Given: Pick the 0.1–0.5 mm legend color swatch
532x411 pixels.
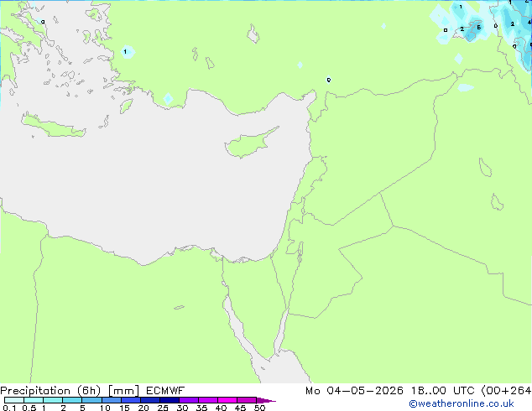Looking at the screenshot, I should pyautogui.click(x=14, y=400).
